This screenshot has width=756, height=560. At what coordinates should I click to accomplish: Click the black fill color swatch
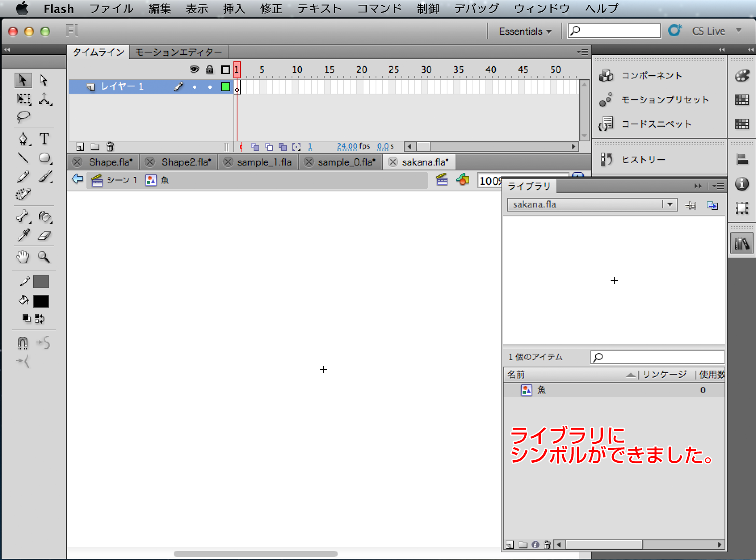(41, 301)
